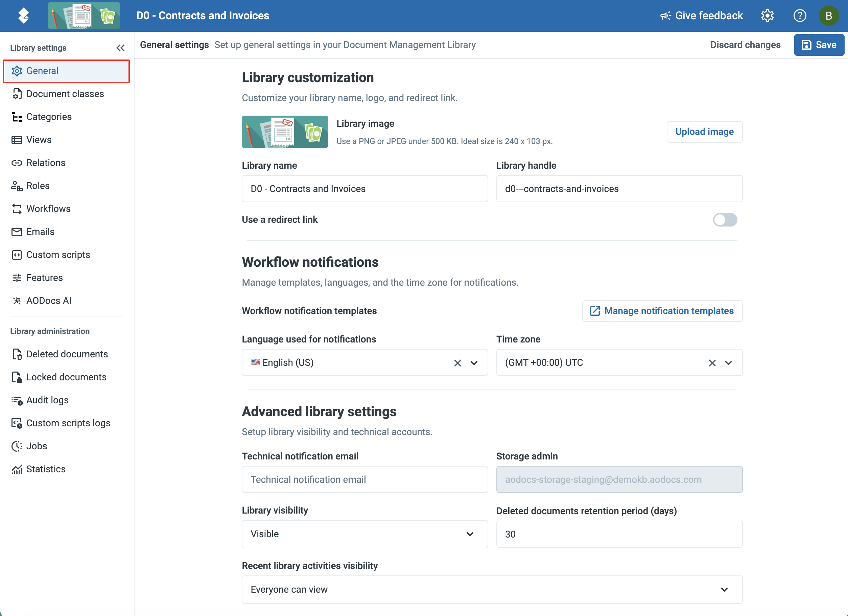This screenshot has width=848, height=616.
Task: Open the help question mark icon
Action: click(x=799, y=16)
